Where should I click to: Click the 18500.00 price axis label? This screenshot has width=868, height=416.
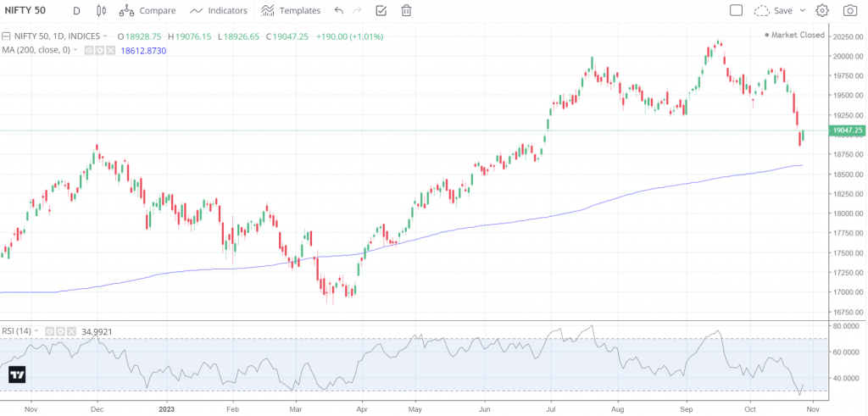click(x=847, y=175)
